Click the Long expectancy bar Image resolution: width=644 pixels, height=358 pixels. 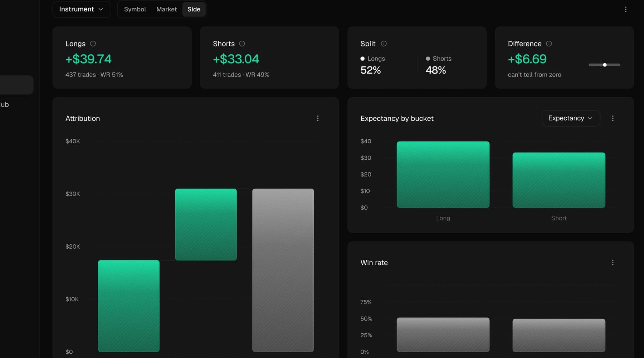(x=443, y=174)
